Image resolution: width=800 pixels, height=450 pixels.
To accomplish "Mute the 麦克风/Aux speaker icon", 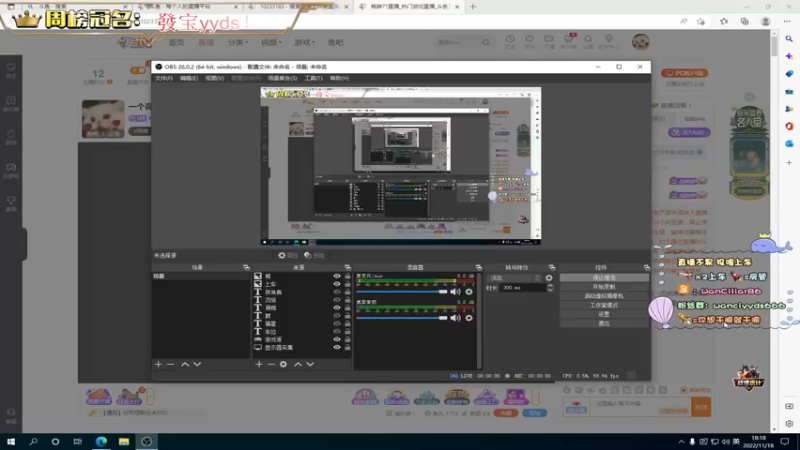I will point(455,292).
